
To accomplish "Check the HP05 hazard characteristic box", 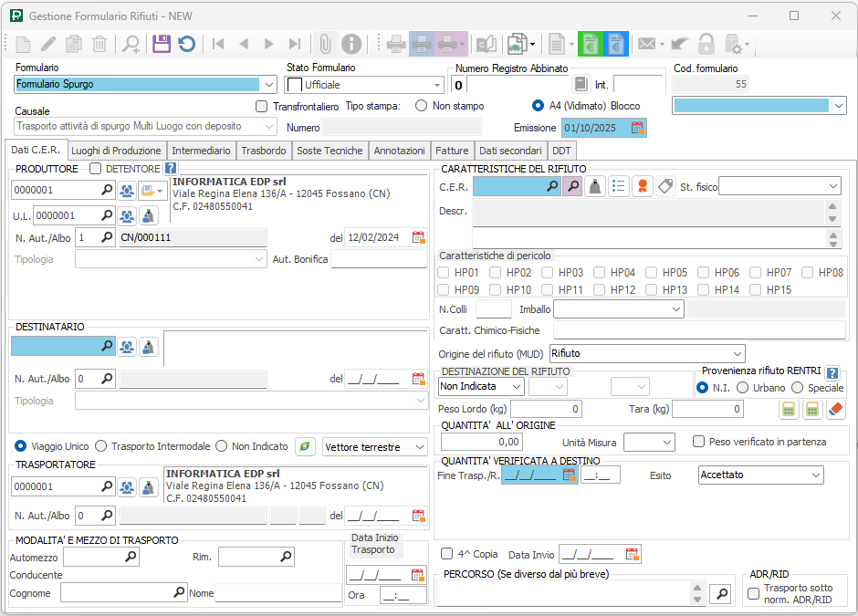I will [x=652, y=273].
